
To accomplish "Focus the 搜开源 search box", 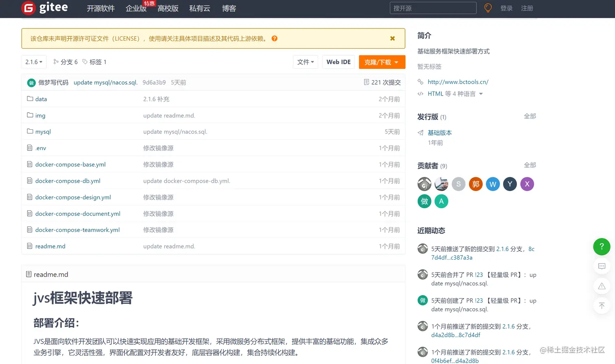I will point(433,8).
